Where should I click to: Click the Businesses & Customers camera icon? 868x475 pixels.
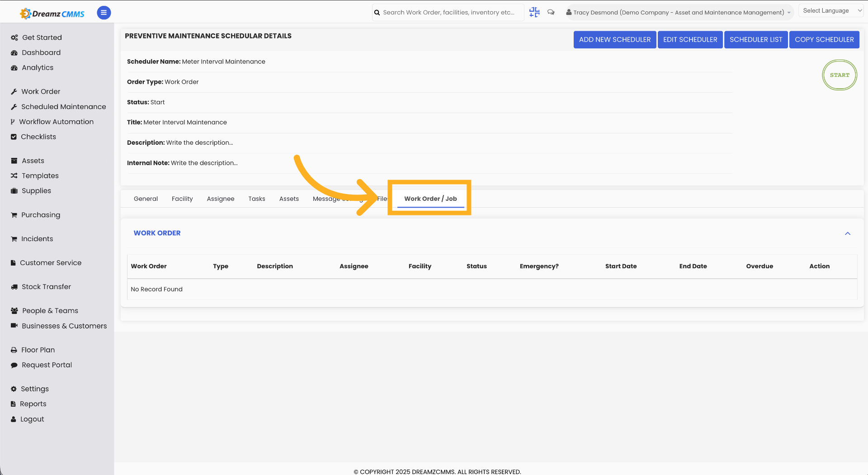[14, 326]
